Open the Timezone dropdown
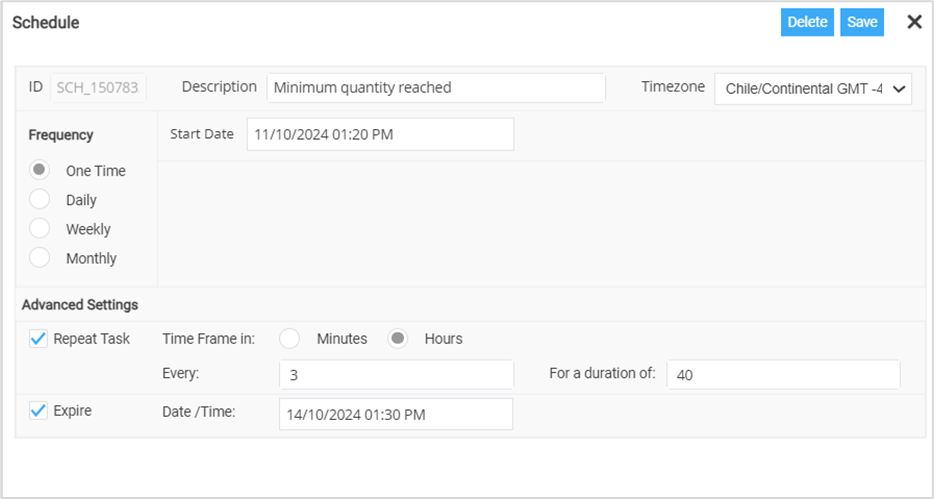This screenshot has width=934, height=499. point(812,88)
